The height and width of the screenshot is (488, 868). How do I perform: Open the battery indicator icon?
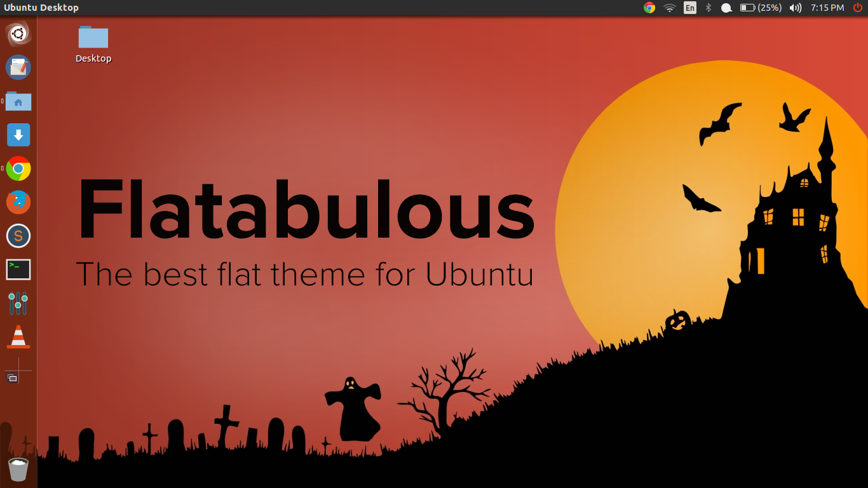[747, 8]
